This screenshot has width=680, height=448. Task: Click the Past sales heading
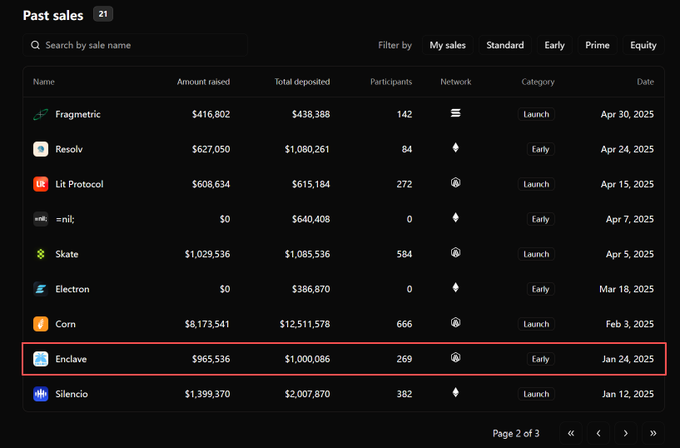click(x=53, y=15)
